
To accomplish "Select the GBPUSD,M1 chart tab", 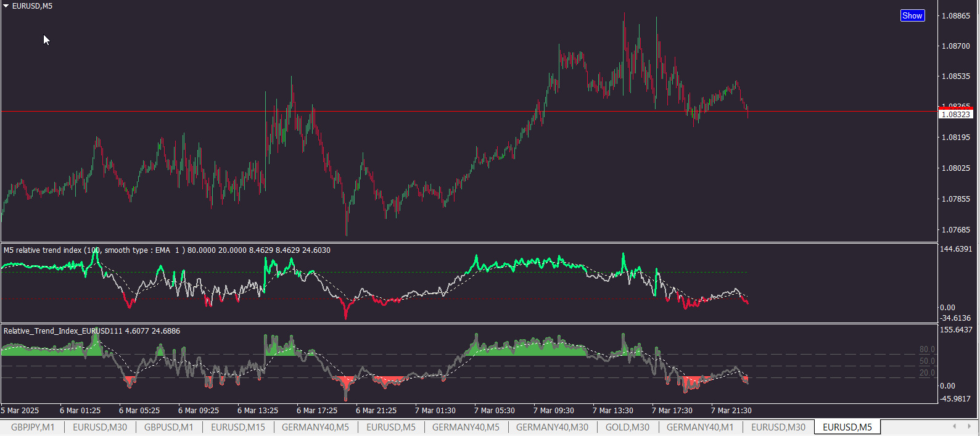I will pyautogui.click(x=168, y=427).
